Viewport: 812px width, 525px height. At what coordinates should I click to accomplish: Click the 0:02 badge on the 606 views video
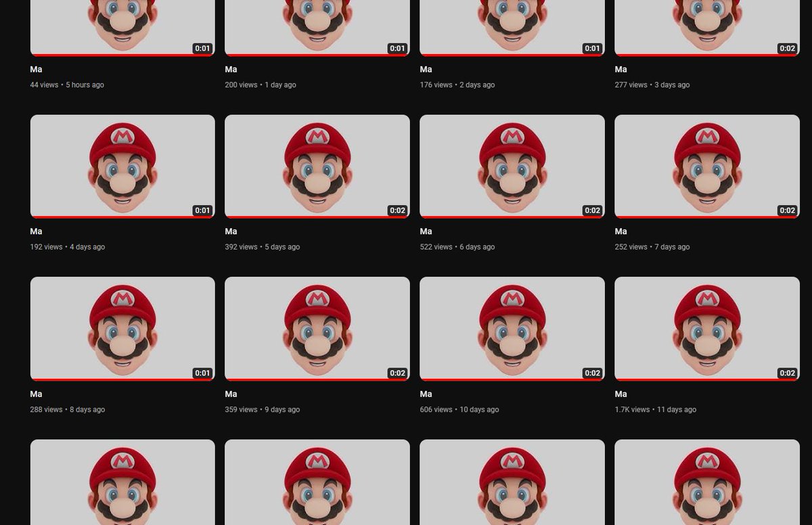click(591, 373)
